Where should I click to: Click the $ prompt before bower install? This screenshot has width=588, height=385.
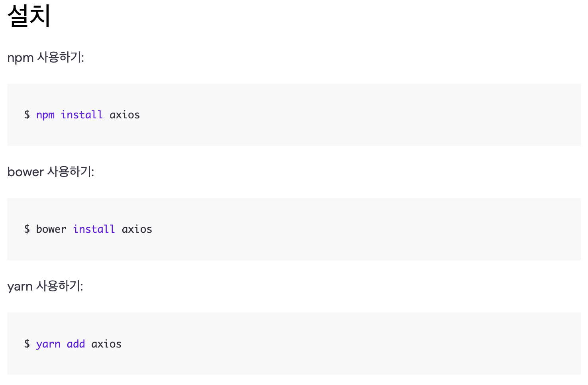(27, 229)
